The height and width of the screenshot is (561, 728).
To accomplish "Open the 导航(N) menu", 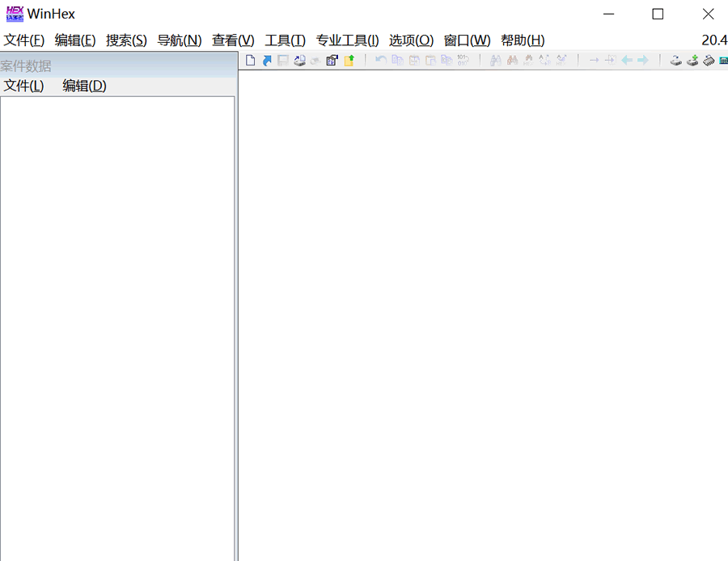I will [x=179, y=40].
